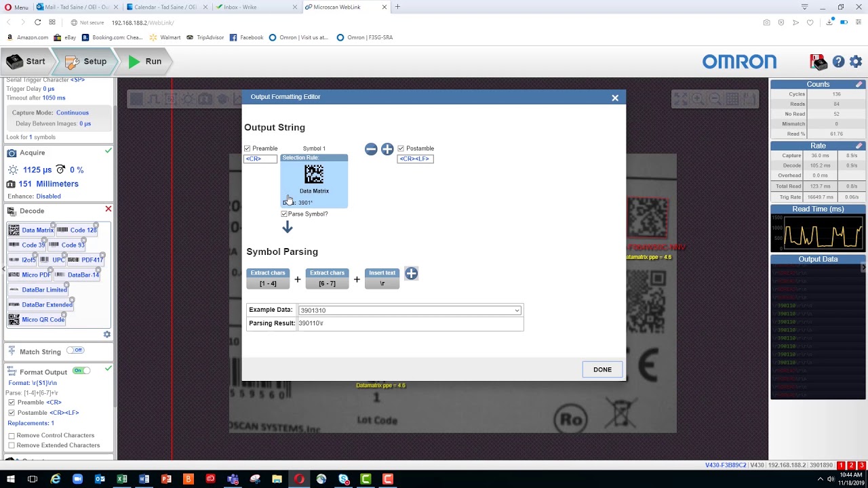Image resolution: width=868 pixels, height=488 pixels.
Task: Switch to the Run step
Action: 145,61
